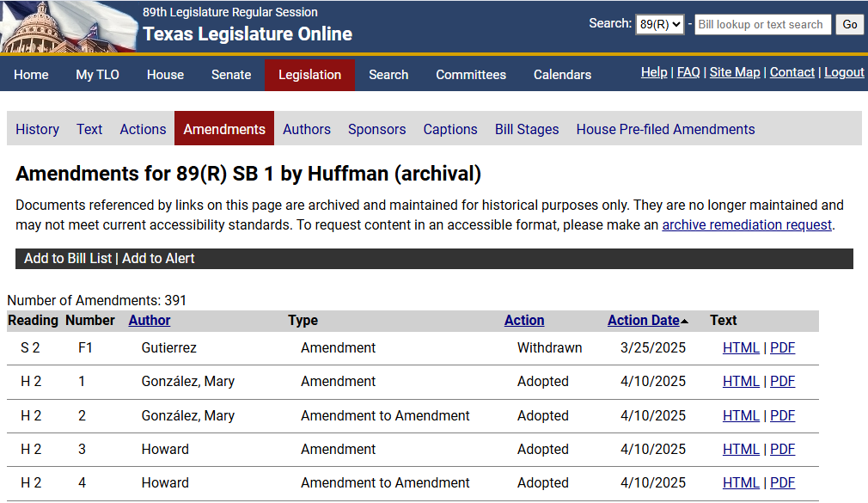This screenshot has height=503, width=868.
Task: Sort the table by Author
Action: point(149,320)
